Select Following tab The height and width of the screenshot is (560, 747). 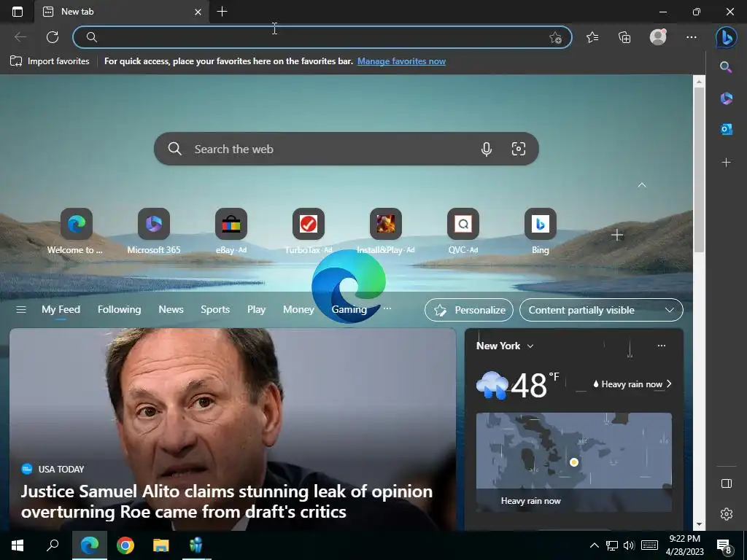[x=119, y=309]
